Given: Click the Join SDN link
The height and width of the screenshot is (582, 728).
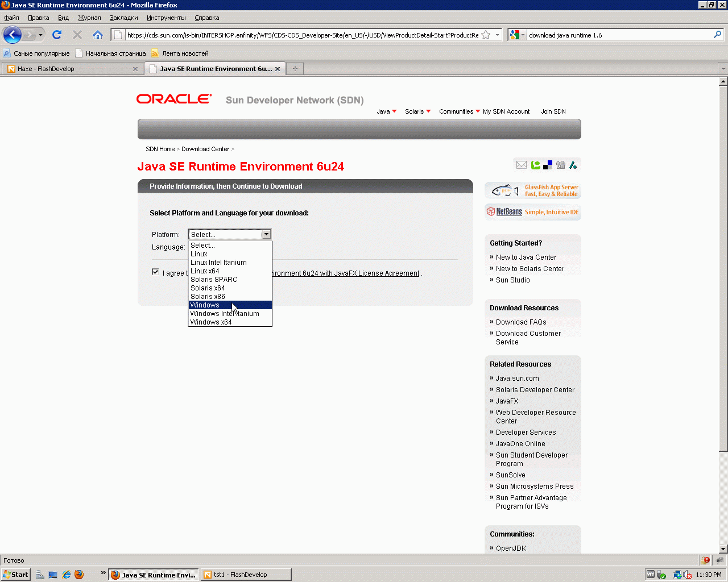Looking at the screenshot, I should click(553, 111).
